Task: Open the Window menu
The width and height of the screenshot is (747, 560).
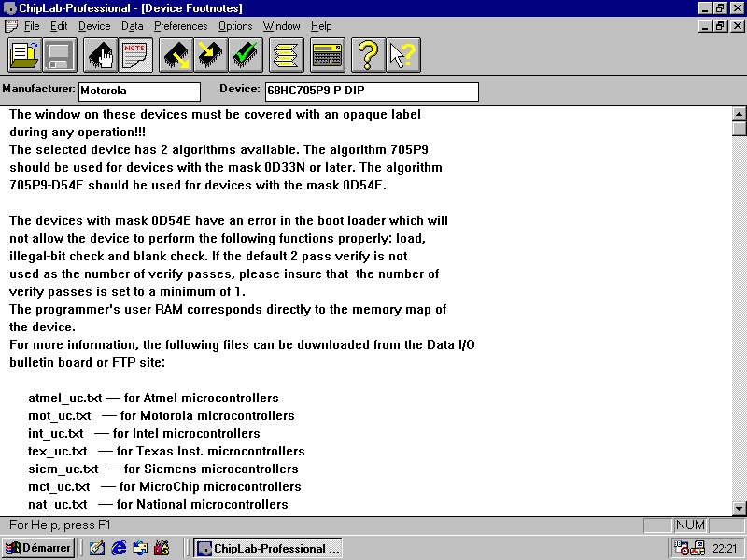Action: (282, 26)
